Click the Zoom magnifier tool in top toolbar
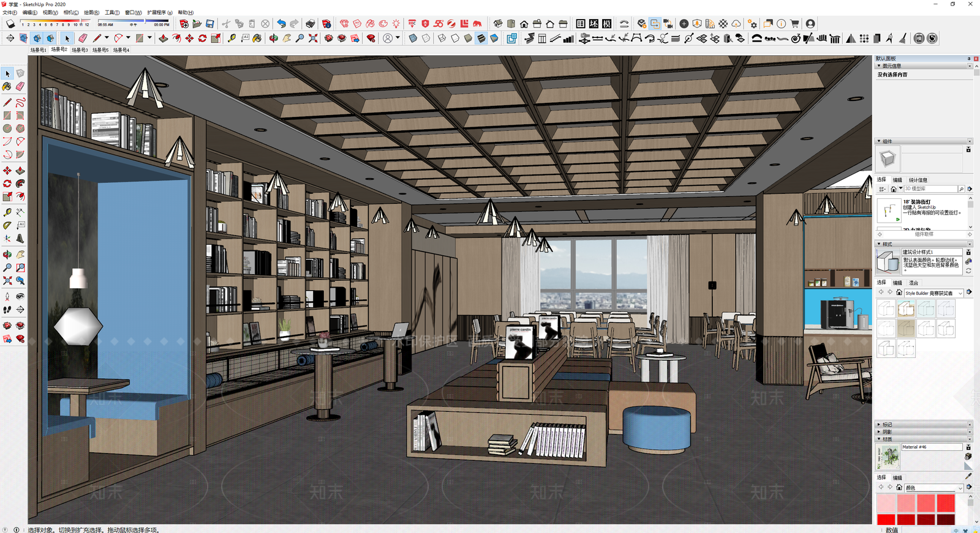This screenshot has height=533, width=980. [300, 38]
